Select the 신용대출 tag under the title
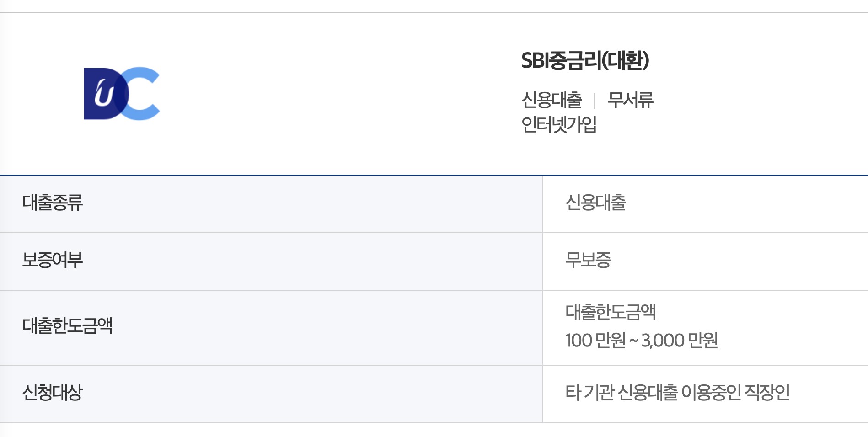This screenshot has height=437, width=868. click(552, 100)
